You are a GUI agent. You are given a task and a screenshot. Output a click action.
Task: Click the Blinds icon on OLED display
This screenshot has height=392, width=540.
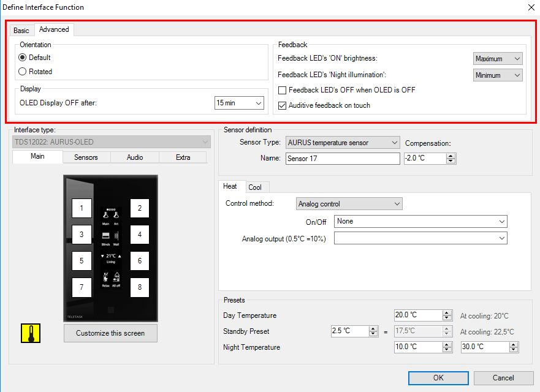(106, 236)
